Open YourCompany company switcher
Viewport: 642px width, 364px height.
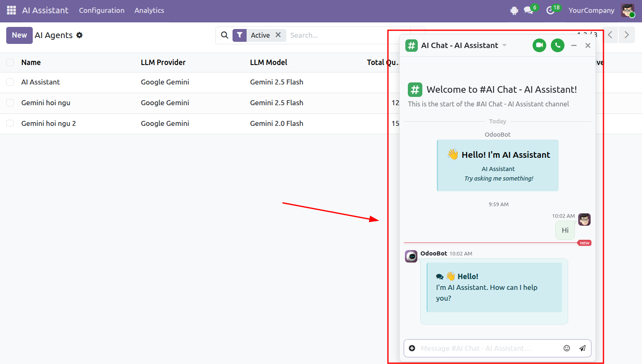point(591,10)
